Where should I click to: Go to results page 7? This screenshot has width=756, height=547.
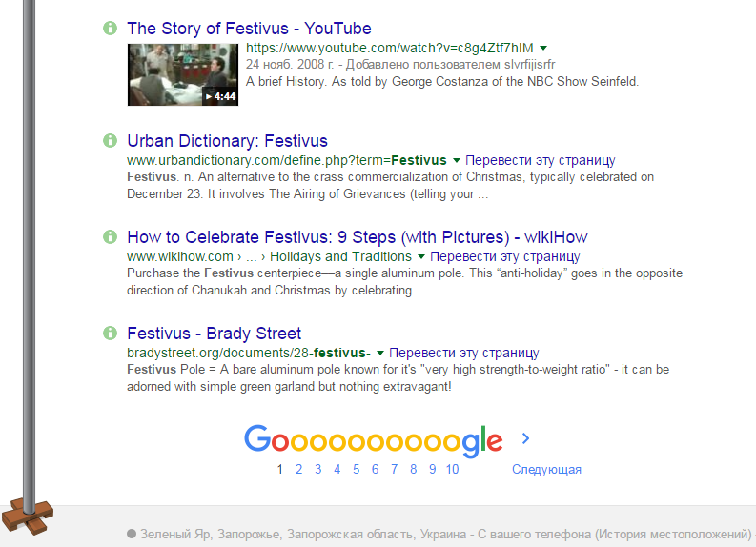click(394, 469)
